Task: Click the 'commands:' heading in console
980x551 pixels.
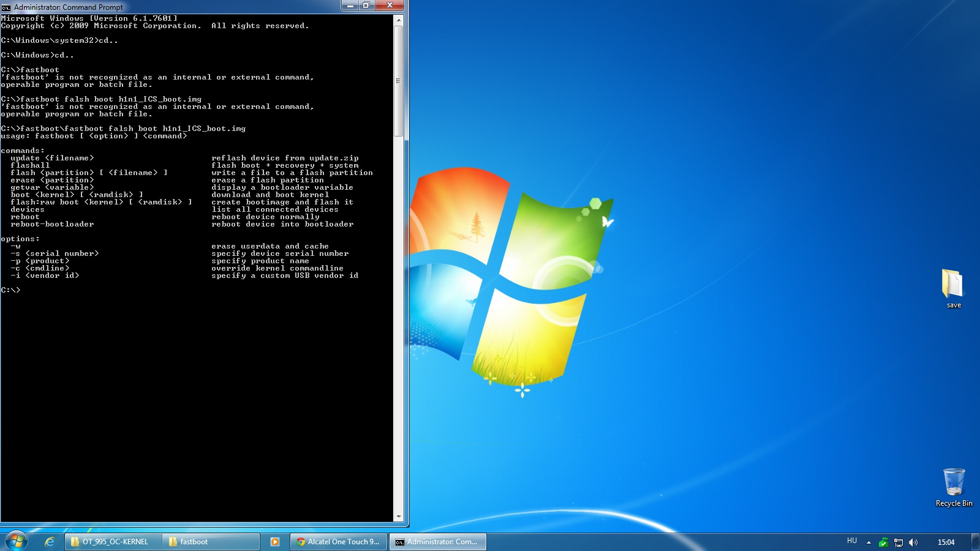Action: (23, 151)
